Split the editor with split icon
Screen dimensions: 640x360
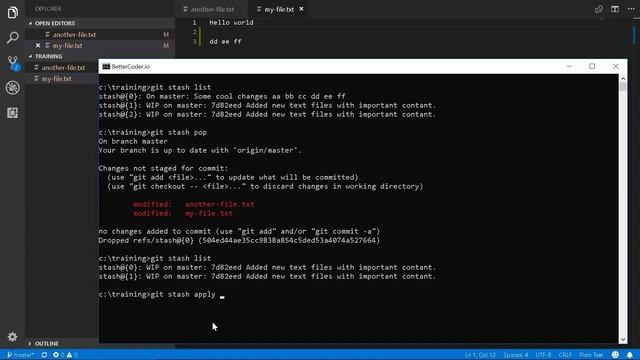point(615,9)
